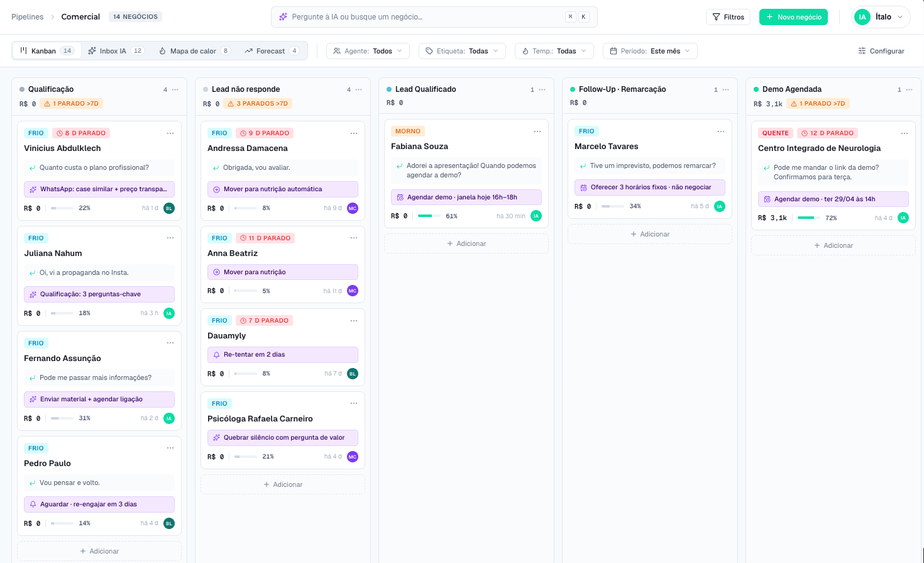Click suggestion Oferecer 3 horários fixos
Viewport: 924px width, 563px height.
(650, 187)
